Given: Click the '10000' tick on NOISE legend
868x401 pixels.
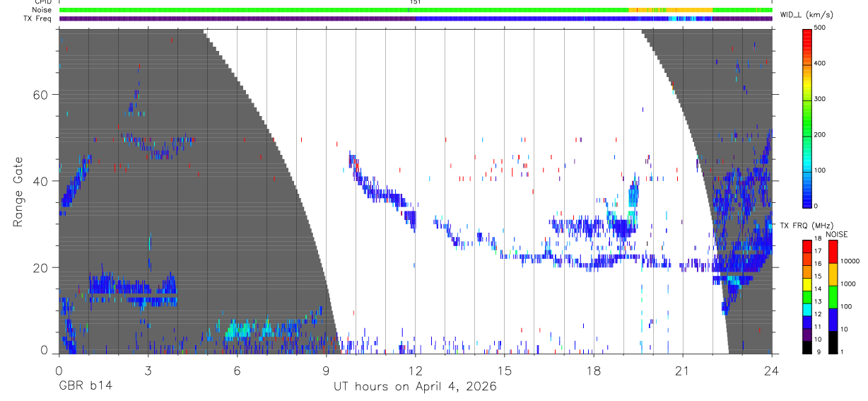Looking at the screenshot, I should 850,262.
